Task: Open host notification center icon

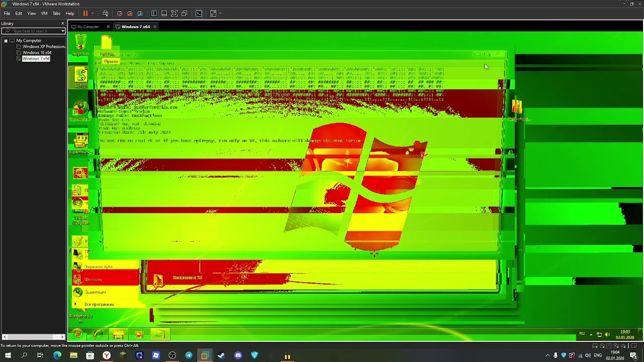Action: click(634, 355)
